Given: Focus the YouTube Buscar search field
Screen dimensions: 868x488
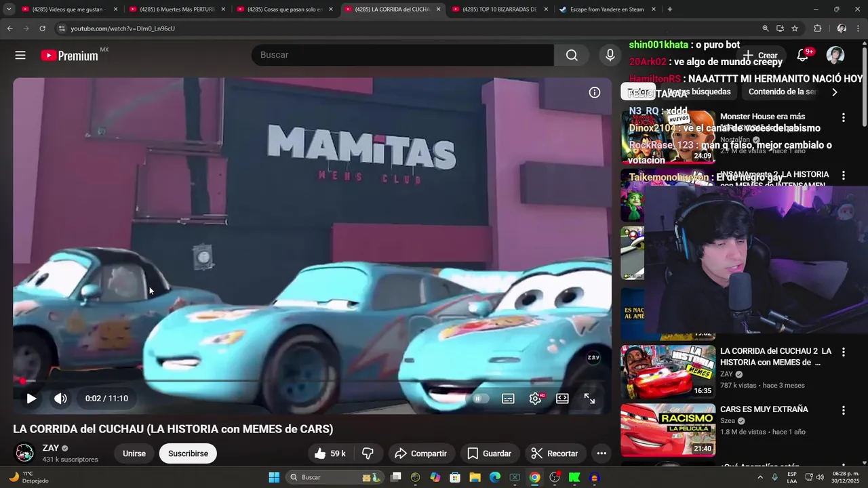Looking at the screenshot, I should [403, 55].
